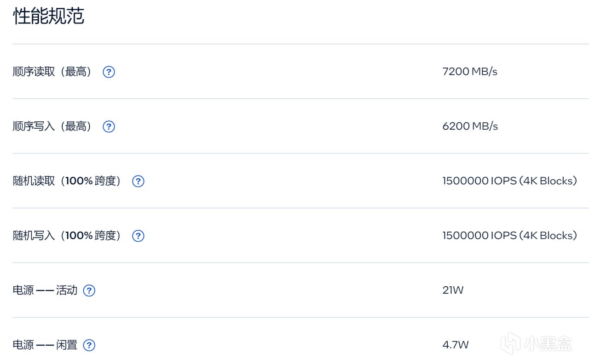
Task: Select the 顺序写入（最高） label text
Action: click(52, 126)
